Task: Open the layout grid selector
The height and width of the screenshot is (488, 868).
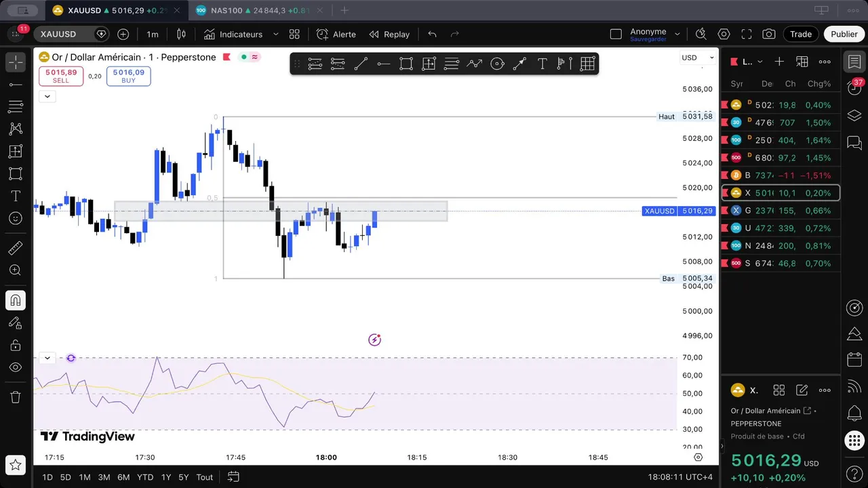Action: coord(294,35)
